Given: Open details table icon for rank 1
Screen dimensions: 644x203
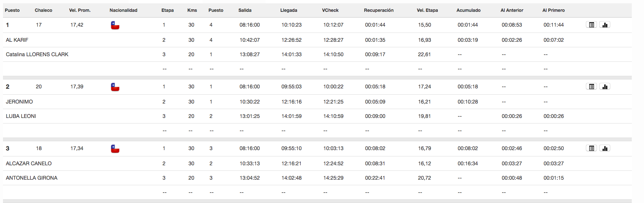Looking at the screenshot, I should [x=591, y=25].
